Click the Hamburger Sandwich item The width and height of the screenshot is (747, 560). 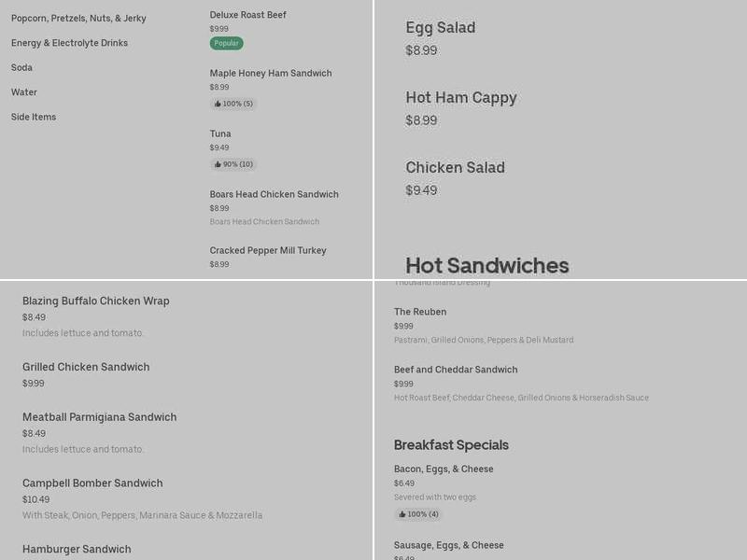click(78, 549)
